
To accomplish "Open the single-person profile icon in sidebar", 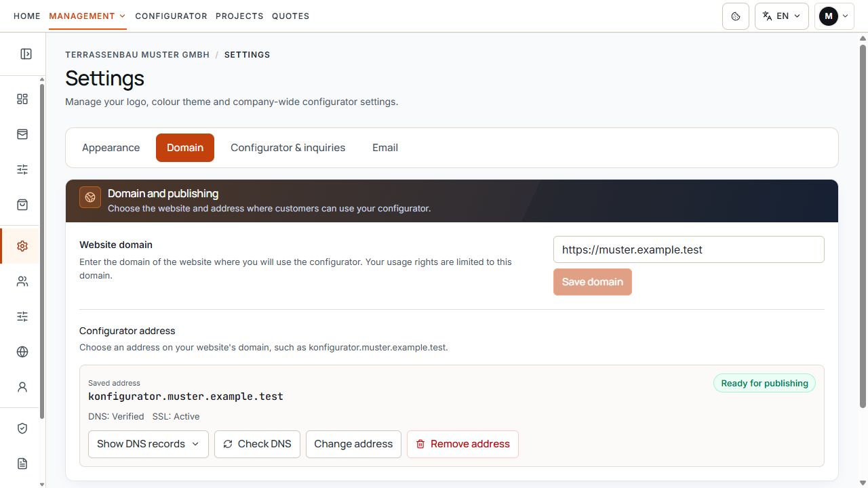I will point(22,387).
